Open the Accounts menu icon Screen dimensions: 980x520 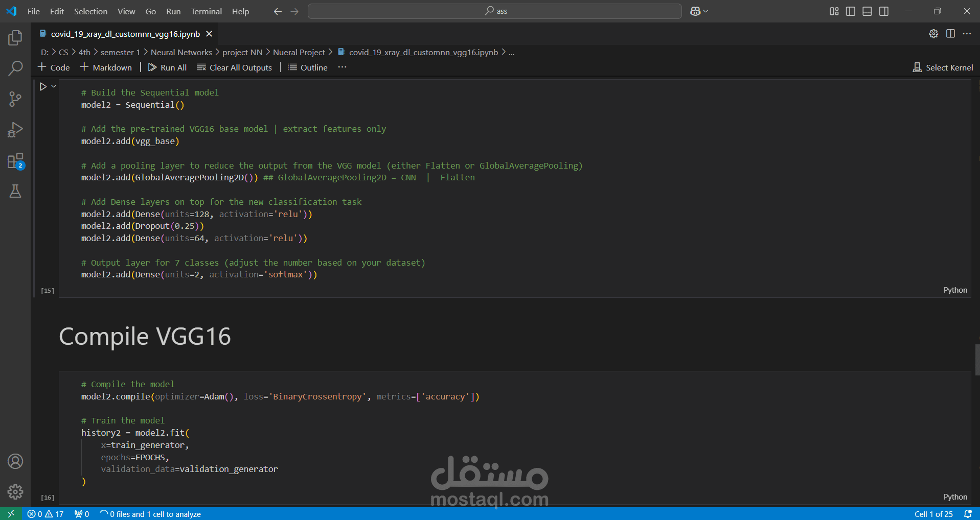click(x=15, y=461)
